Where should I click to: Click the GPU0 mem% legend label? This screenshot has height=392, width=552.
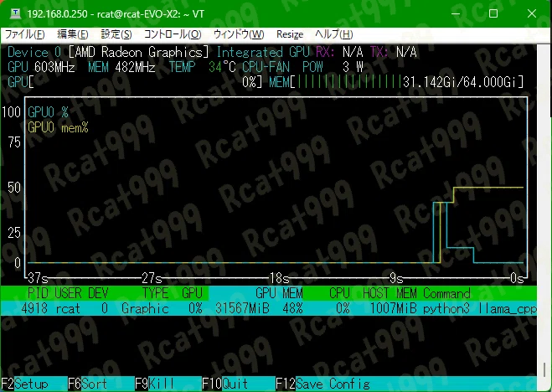click(x=58, y=127)
